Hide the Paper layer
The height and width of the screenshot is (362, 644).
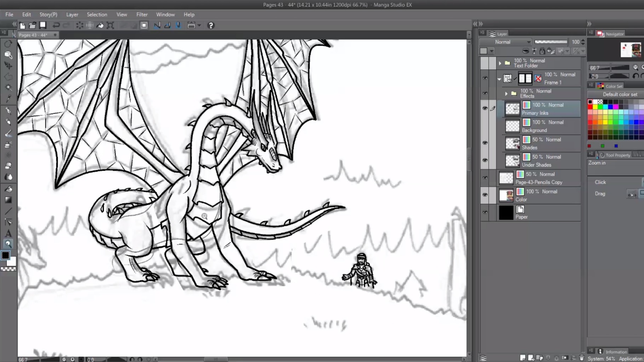point(485,212)
